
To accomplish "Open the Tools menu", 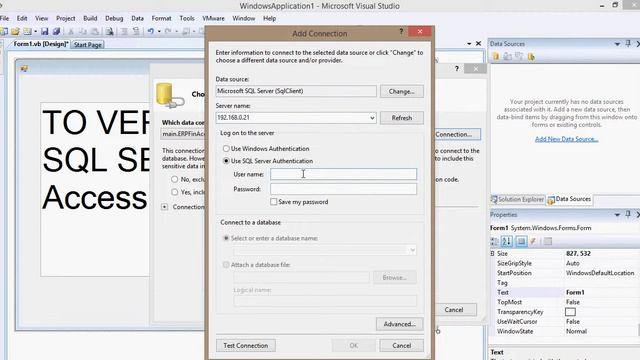I will click(187, 18).
